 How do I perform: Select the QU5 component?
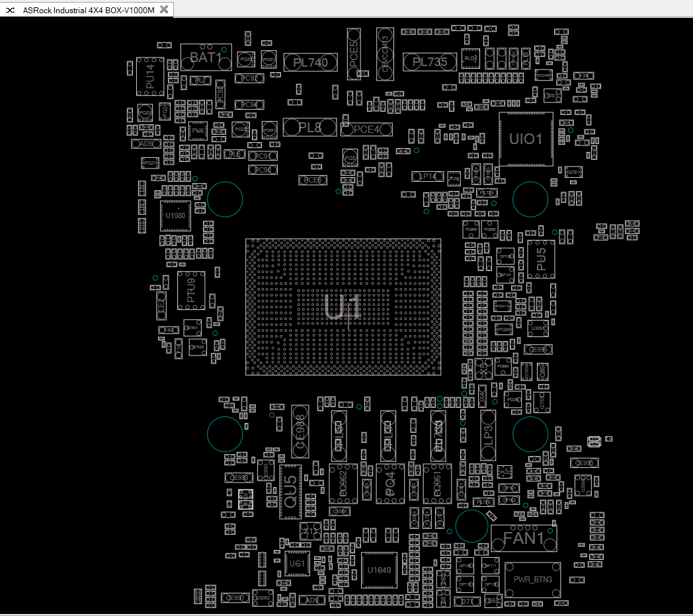[x=290, y=492]
